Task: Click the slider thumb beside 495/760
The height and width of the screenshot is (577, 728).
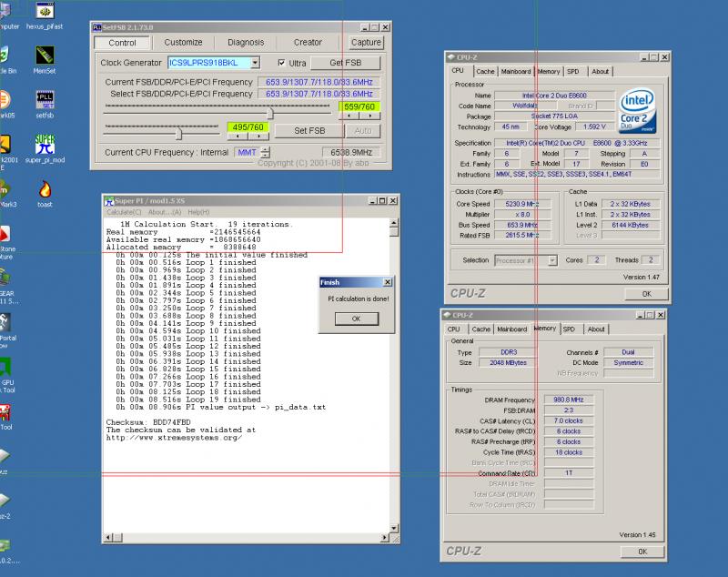Action: click(x=178, y=134)
